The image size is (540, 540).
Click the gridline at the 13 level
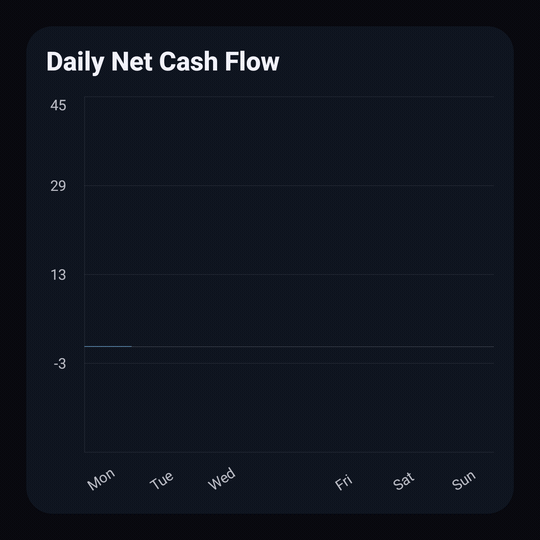pos(289,274)
